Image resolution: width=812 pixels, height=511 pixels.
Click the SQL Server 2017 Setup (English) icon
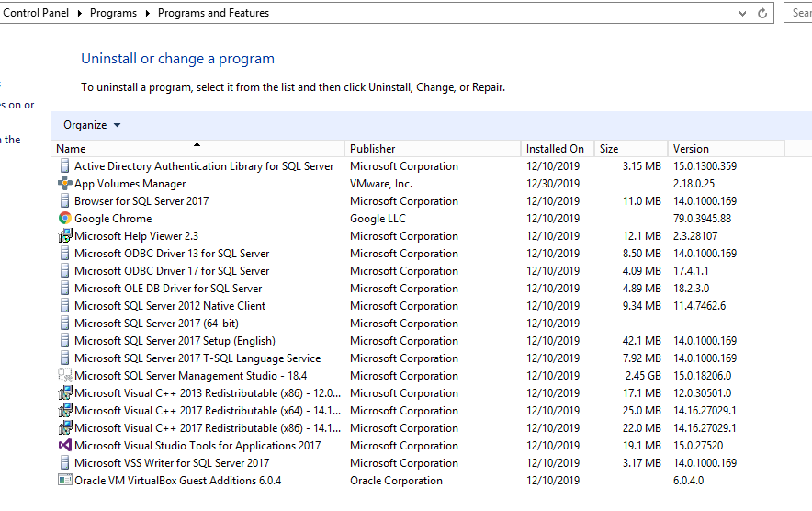[x=64, y=340]
